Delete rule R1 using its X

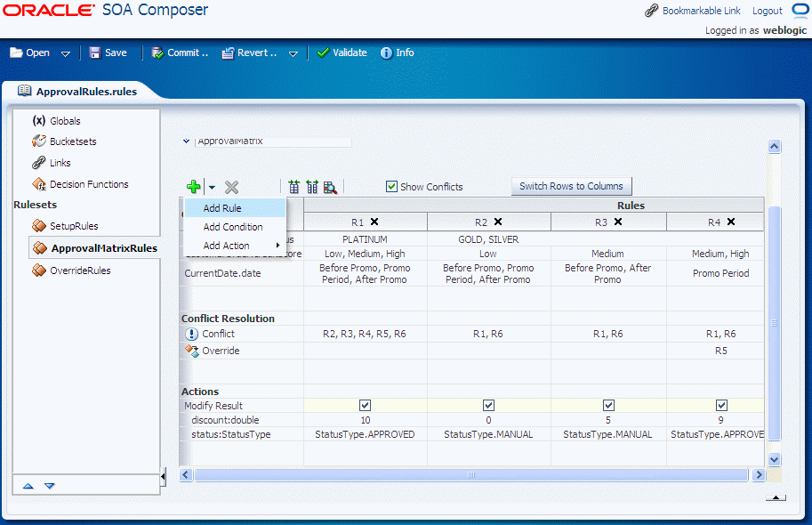(x=374, y=222)
